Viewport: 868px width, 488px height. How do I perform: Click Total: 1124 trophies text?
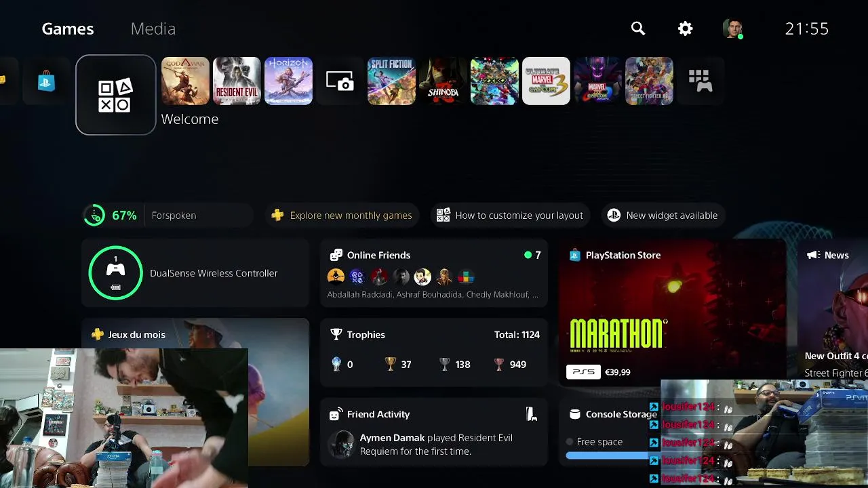coord(517,335)
